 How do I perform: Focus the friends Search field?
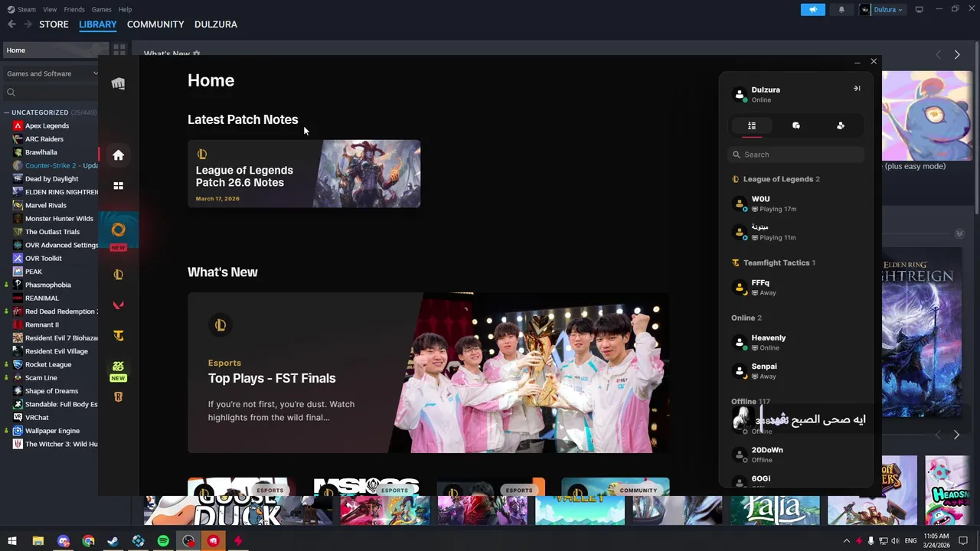pos(796,155)
